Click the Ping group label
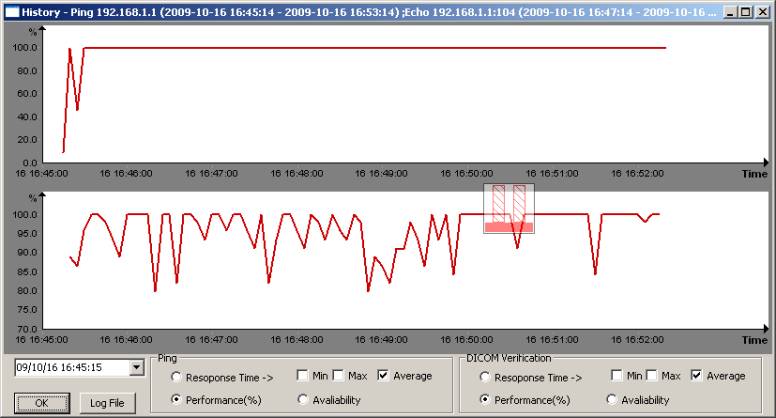 pyautogui.click(x=167, y=358)
